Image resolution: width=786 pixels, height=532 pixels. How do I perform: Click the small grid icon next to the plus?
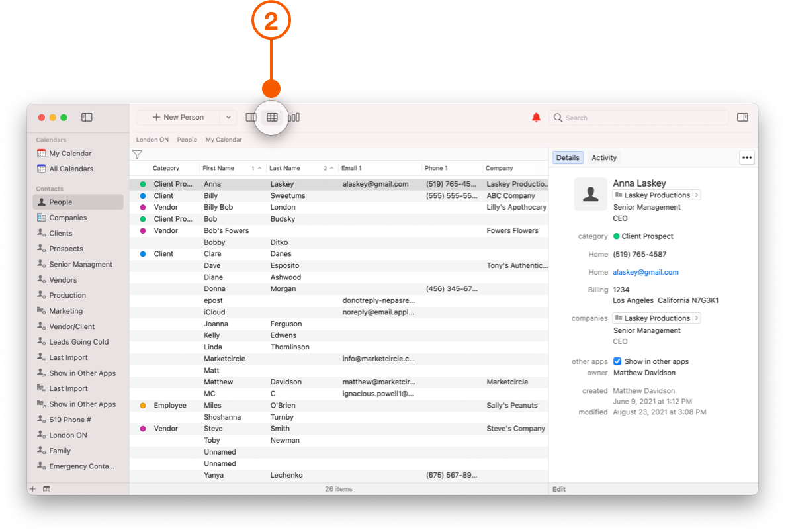[46, 489]
